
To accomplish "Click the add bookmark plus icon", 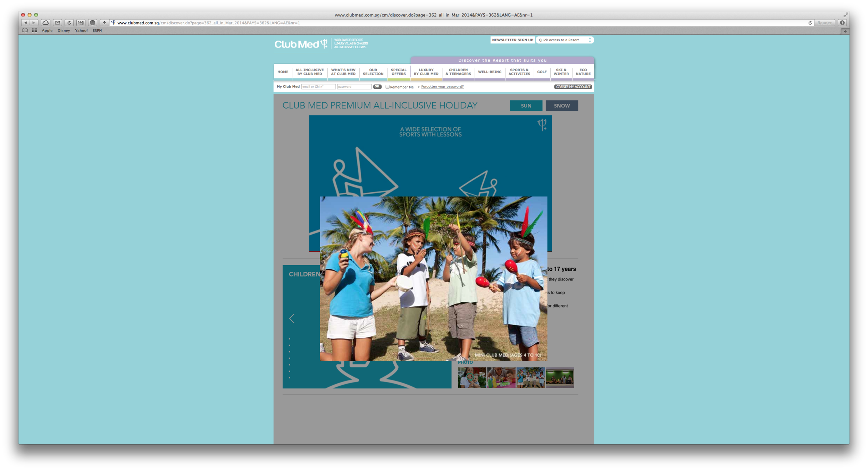I will pyautogui.click(x=104, y=23).
